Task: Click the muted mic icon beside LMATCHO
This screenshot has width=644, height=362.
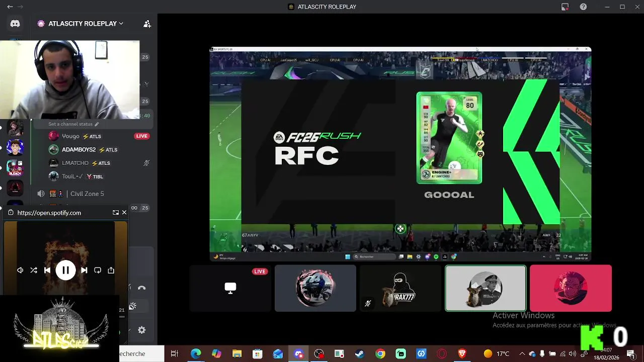Action: tap(146, 163)
